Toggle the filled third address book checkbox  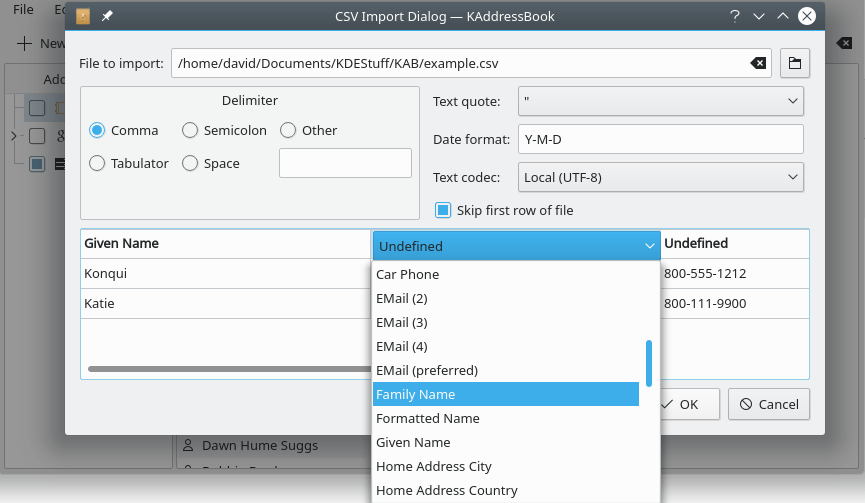coord(37,164)
